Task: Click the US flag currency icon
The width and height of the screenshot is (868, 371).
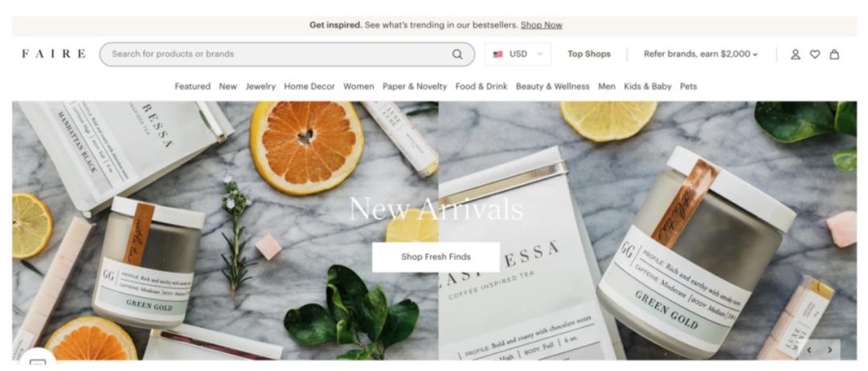Action: 498,54
